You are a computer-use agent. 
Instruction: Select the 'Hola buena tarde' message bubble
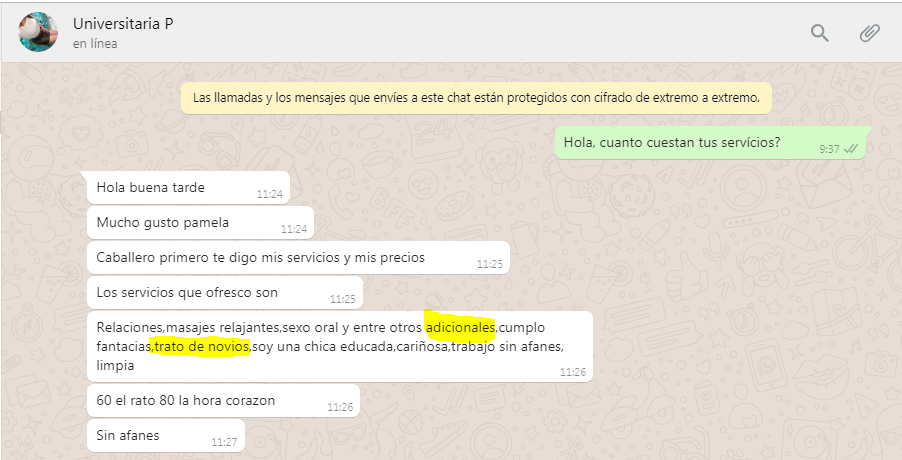click(x=188, y=187)
